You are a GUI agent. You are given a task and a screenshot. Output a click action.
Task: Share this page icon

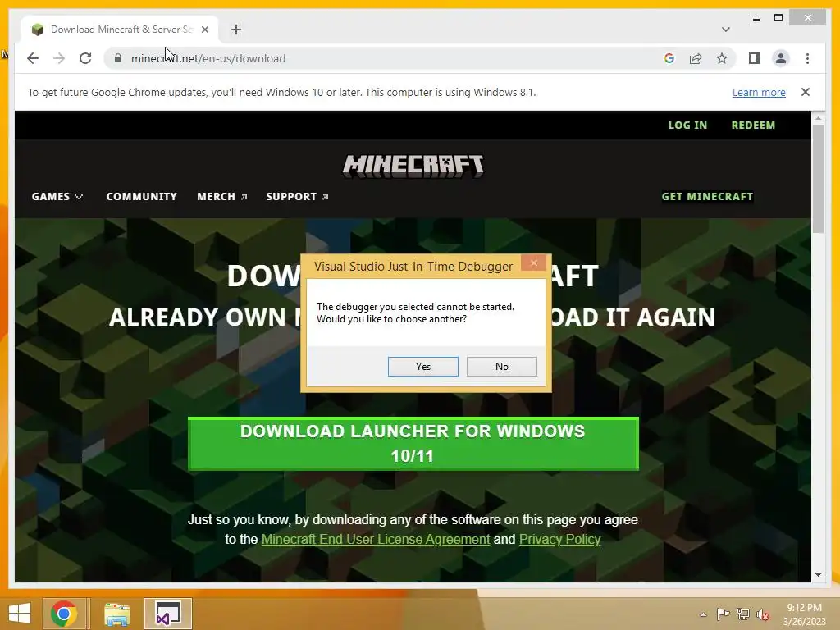click(696, 58)
